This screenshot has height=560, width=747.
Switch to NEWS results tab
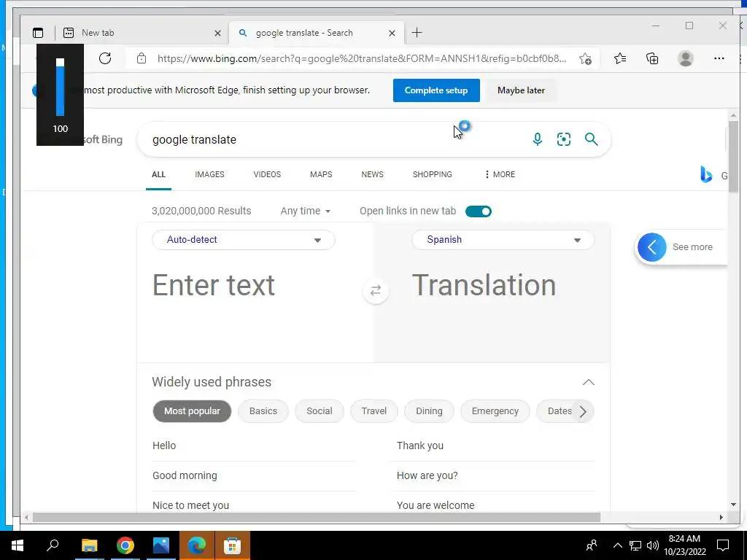373,174
